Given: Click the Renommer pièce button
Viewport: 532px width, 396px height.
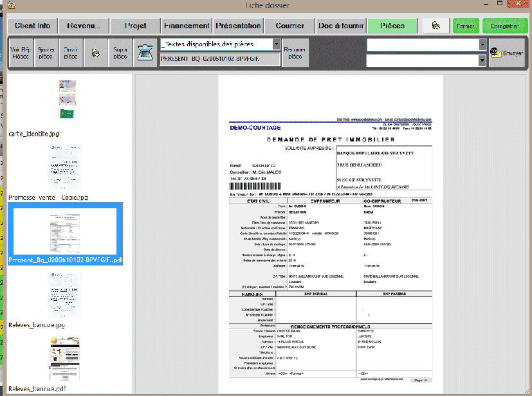Looking at the screenshot, I should (x=295, y=52).
